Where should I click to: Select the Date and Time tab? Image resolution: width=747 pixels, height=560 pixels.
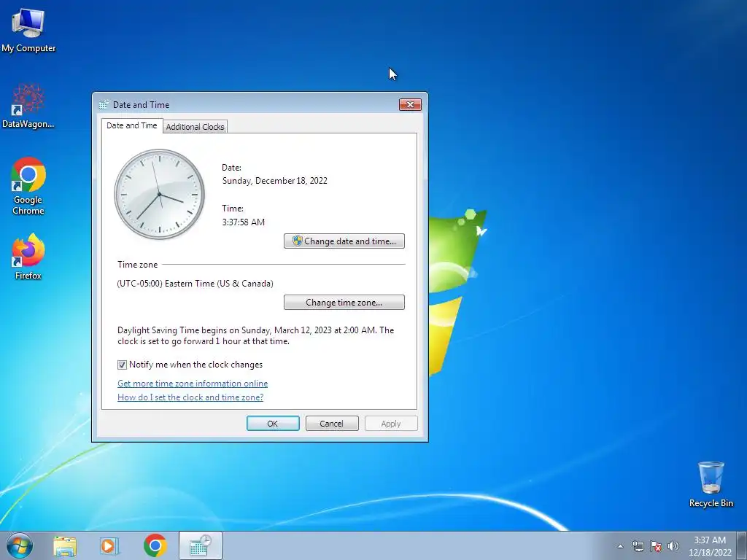[x=132, y=125]
